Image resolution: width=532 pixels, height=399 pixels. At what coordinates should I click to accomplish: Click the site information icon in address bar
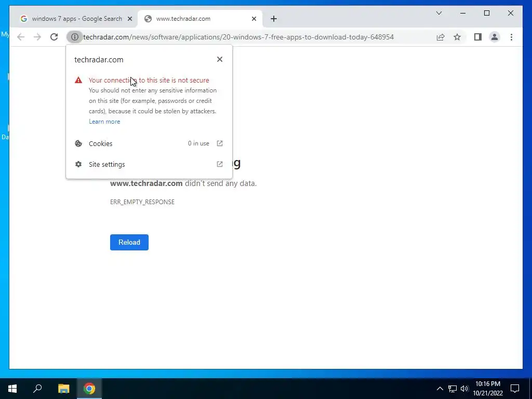point(75,37)
